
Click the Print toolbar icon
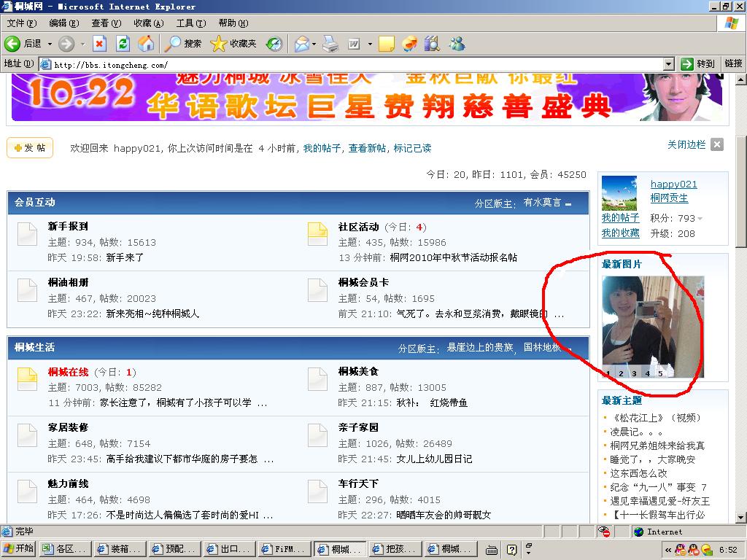(x=330, y=44)
